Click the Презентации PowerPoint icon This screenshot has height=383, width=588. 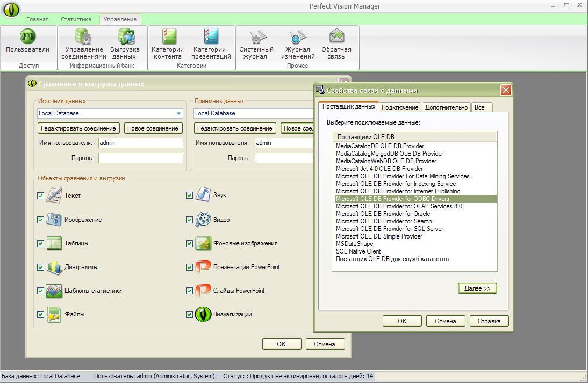tap(203, 267)
